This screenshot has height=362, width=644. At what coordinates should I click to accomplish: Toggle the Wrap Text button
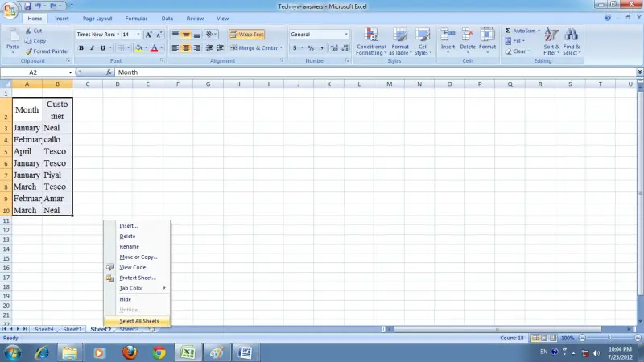pos(247,35)
